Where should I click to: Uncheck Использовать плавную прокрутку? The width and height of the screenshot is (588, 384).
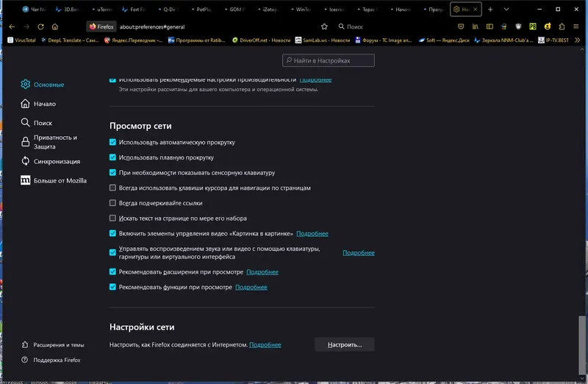(x=112, y=157)
